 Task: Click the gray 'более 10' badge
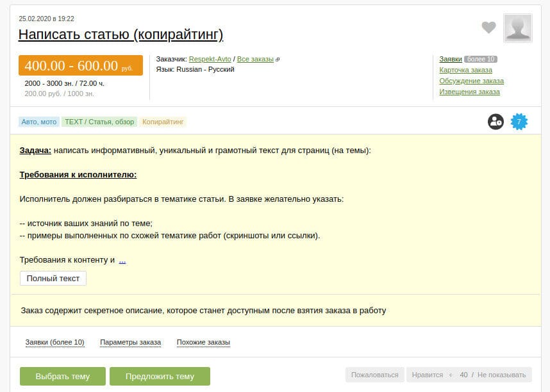coord(481,59)
